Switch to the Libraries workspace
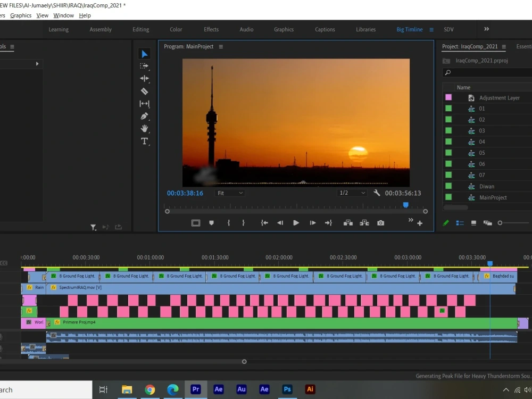The image size is (532, 399). [x=366, y=29]
